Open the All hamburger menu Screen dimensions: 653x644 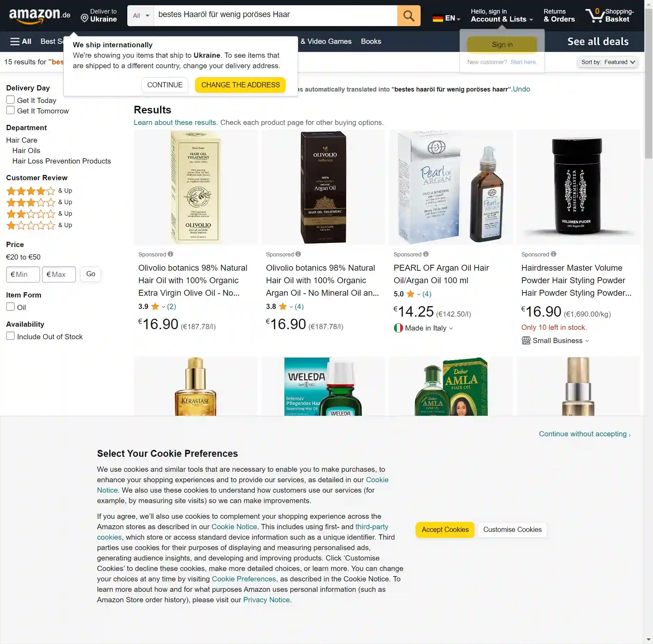21,41
